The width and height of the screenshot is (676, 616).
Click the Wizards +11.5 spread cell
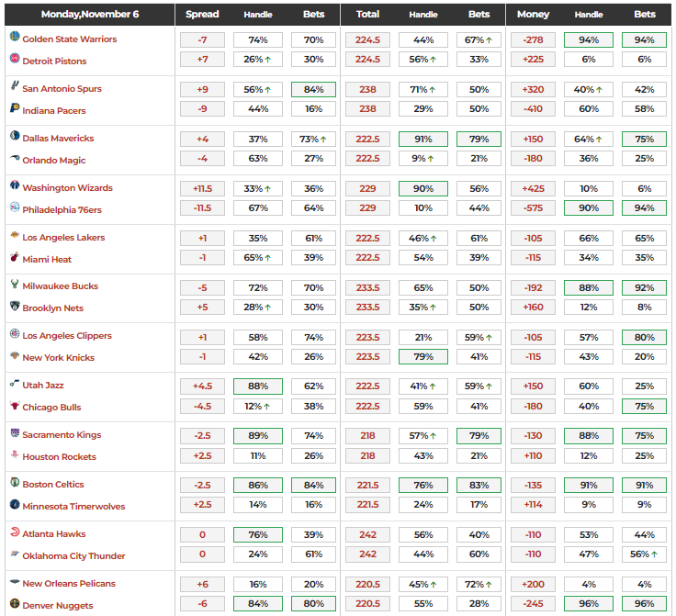click(202, 189)
